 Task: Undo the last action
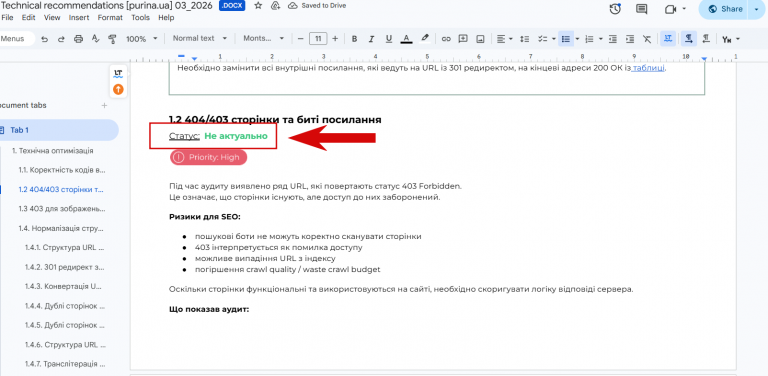[45, 39]
